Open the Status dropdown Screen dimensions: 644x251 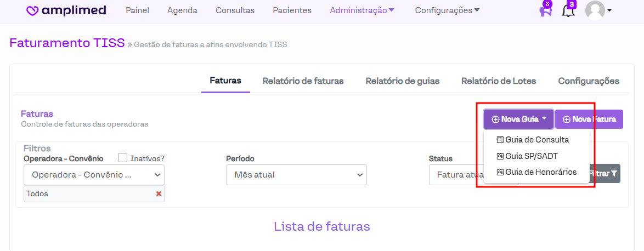(455, 175)
